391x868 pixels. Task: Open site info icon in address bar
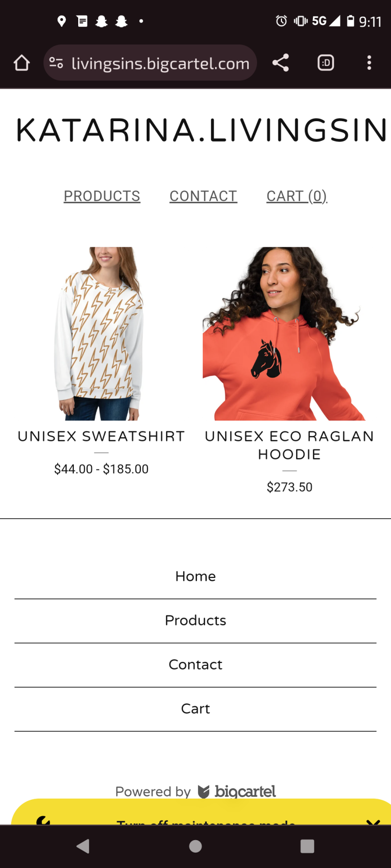(56, 63)
